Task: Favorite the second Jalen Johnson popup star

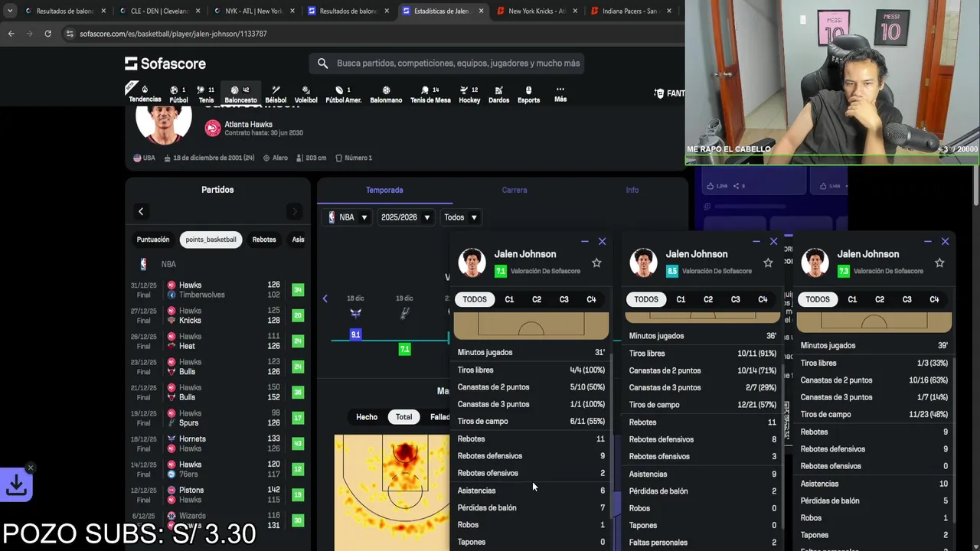Action: (x=768, y=262)
